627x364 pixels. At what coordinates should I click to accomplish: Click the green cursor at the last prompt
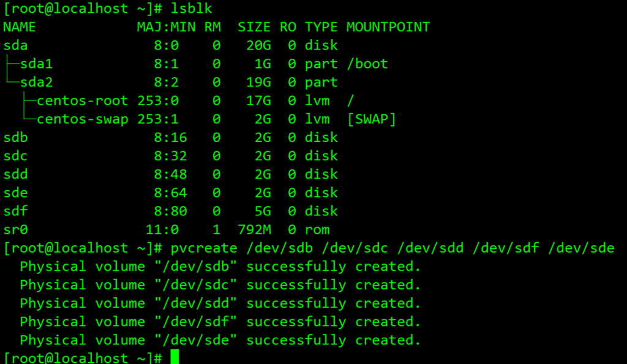tap(175, 357)
